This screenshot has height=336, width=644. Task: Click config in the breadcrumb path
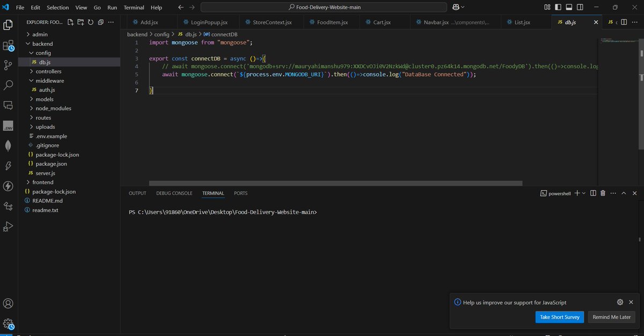(x=162, y=34)
